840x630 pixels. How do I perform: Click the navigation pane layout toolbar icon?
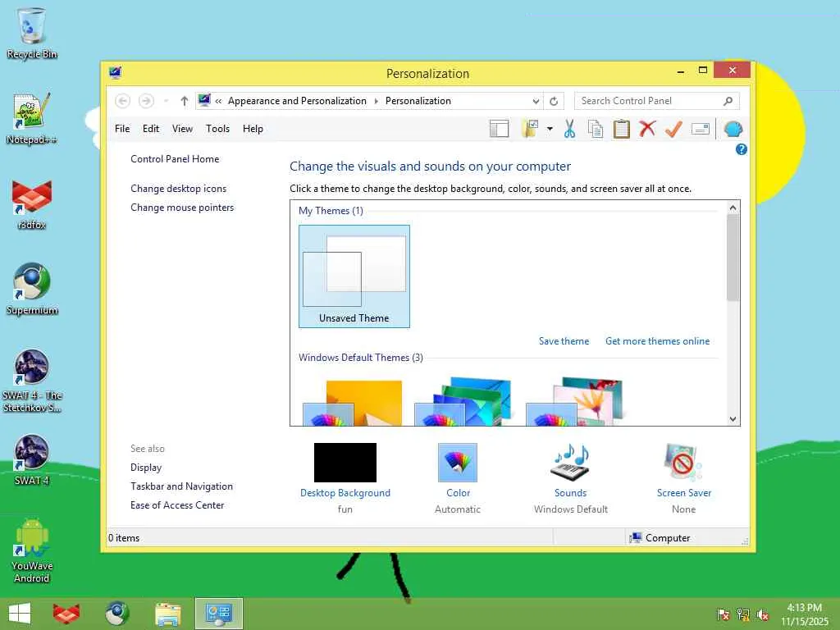click(x=499, y=129)
